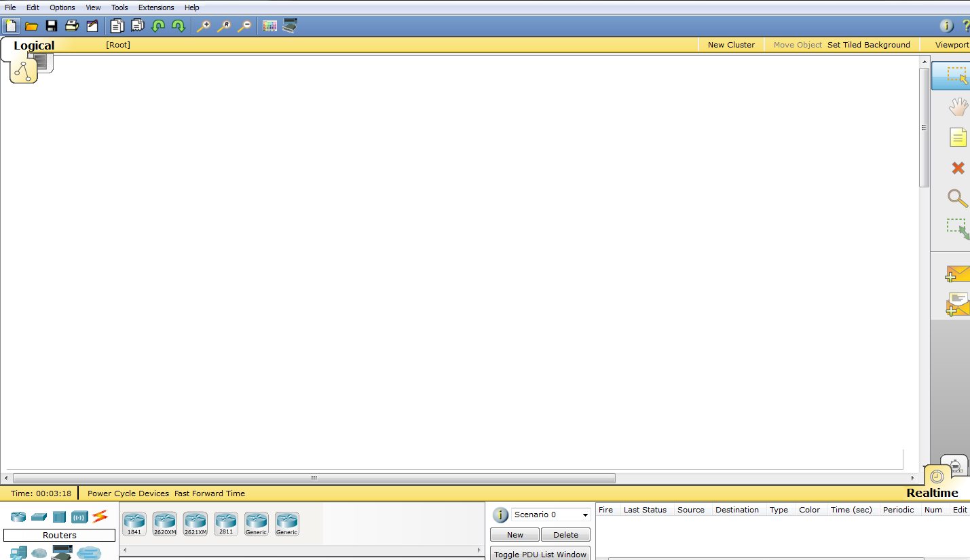Screen dimensions: 970x560
Task: Select the Add Complex PDU tool
Action: pos(957,304)
